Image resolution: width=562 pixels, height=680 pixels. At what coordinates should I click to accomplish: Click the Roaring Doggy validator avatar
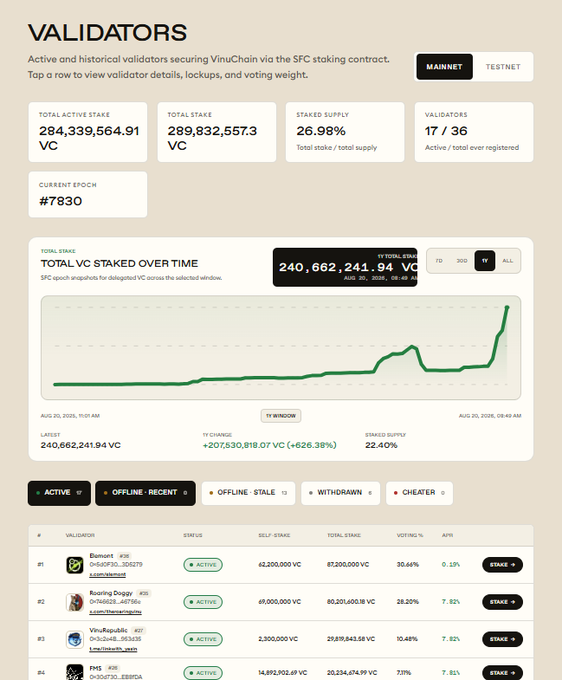[75, 602]
